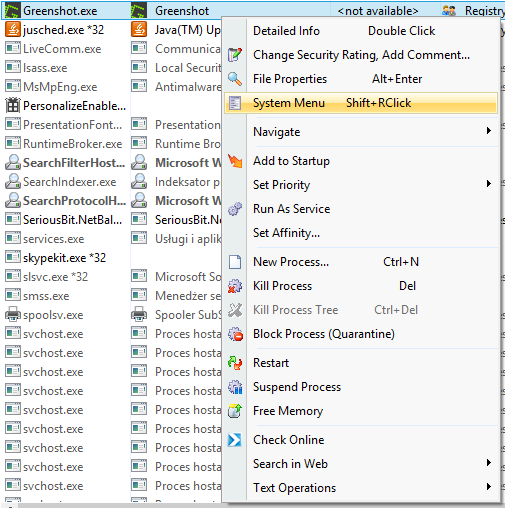Click the PersonalizeEnable gift box icon

coord(13,105)
